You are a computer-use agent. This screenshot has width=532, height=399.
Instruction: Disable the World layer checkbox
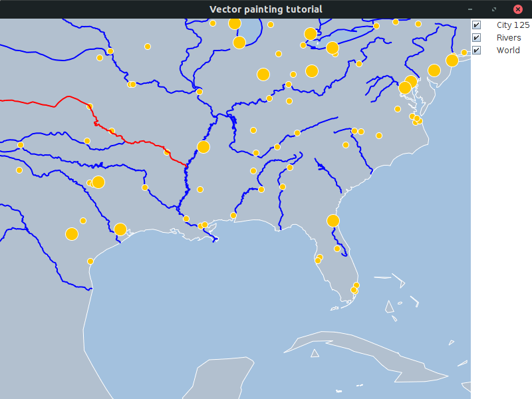[476, 51]
